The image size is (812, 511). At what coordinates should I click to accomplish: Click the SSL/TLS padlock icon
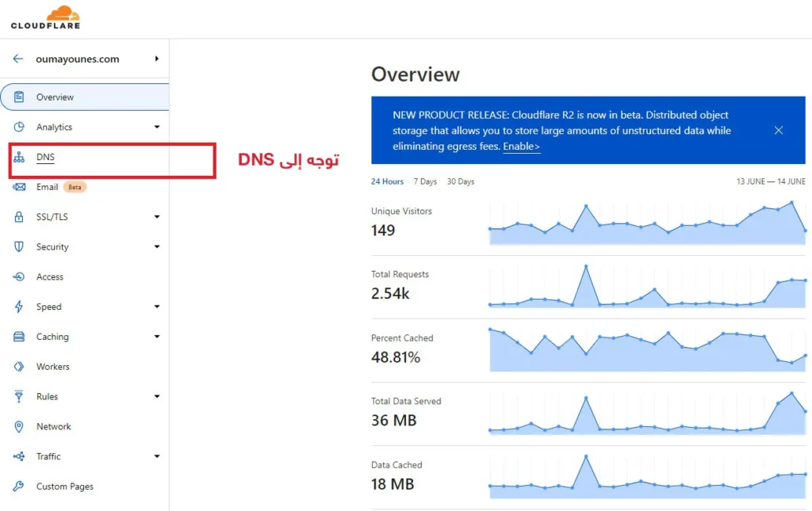tap(19, 217)
